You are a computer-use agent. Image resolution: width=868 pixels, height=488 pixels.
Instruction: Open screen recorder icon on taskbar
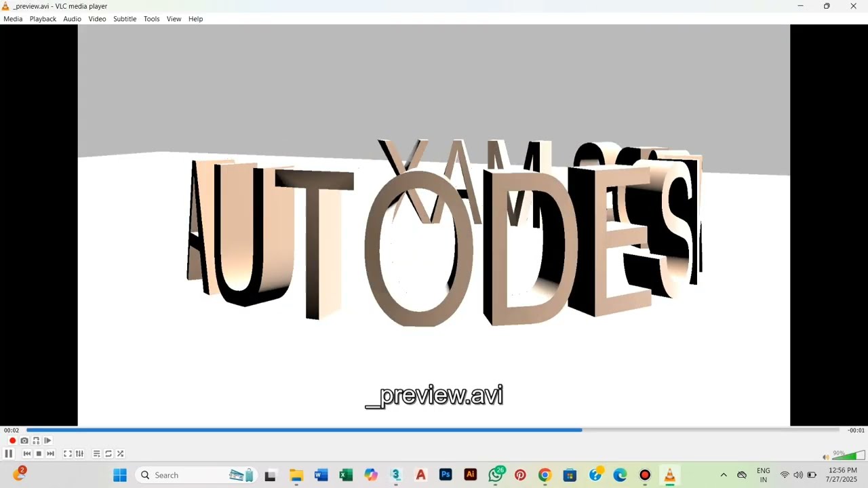click(645, 475)
